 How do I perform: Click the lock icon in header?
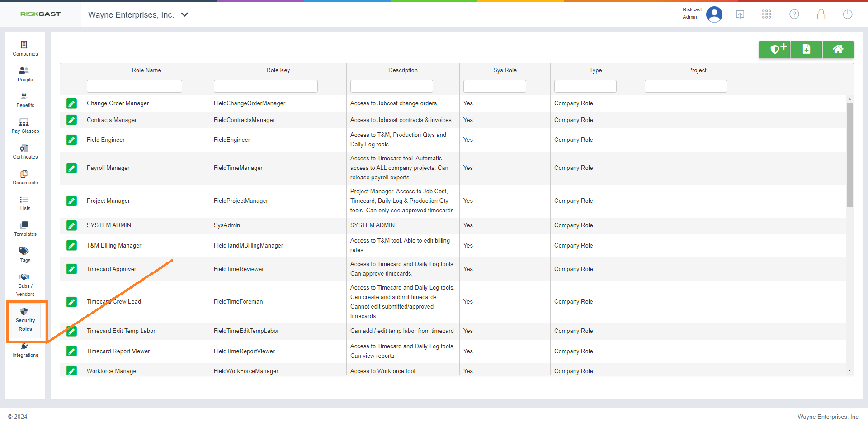[821, 14]
